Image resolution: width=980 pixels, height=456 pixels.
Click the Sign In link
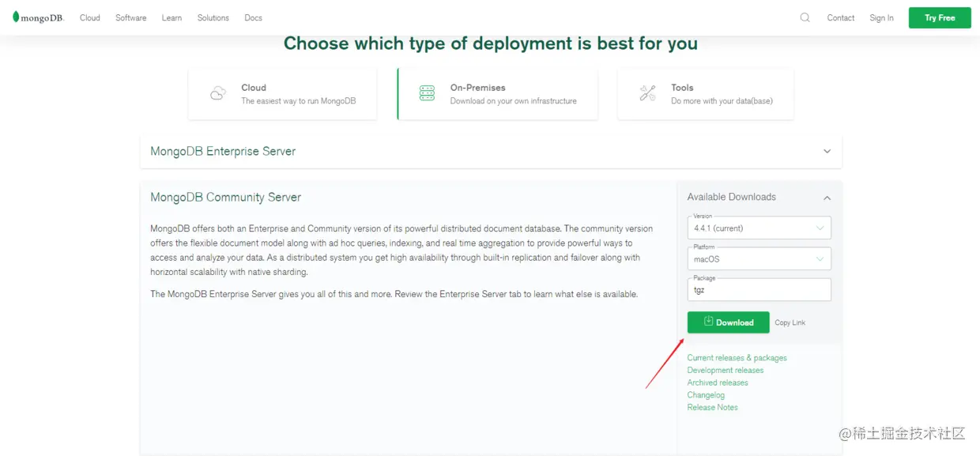tap(881, 17)
